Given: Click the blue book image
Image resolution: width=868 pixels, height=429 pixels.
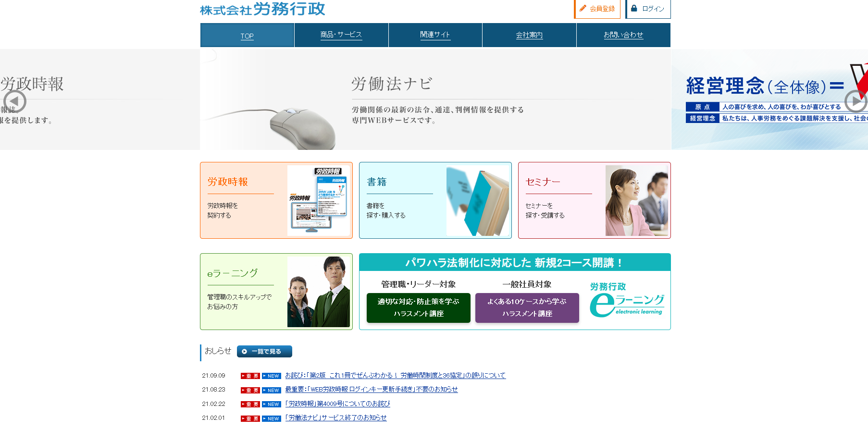Looking at the screenshot, I should 478,200.
